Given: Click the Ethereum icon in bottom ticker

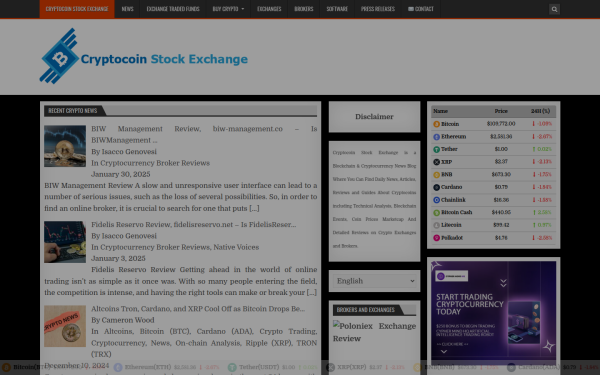Looking at the screenshot, I should tap(118, 367).
